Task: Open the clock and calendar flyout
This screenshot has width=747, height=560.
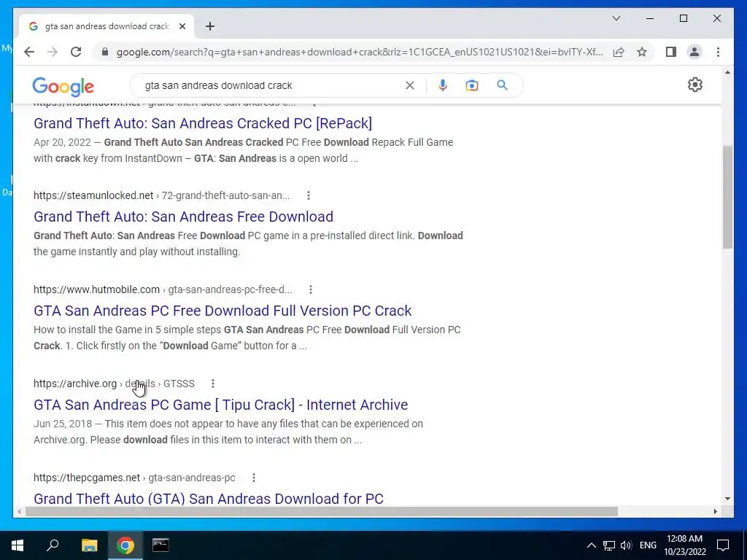Action: [684, 545]
